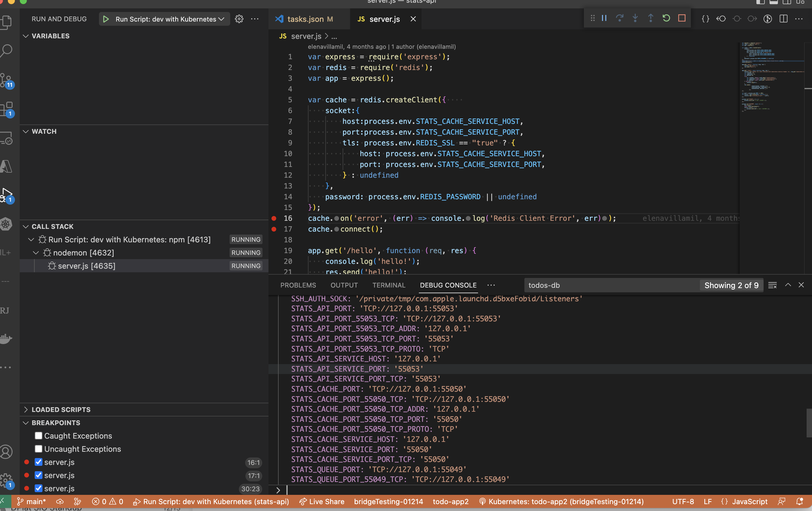Click the Step Into arrow

pyautogui.click(x=635, y=19)
